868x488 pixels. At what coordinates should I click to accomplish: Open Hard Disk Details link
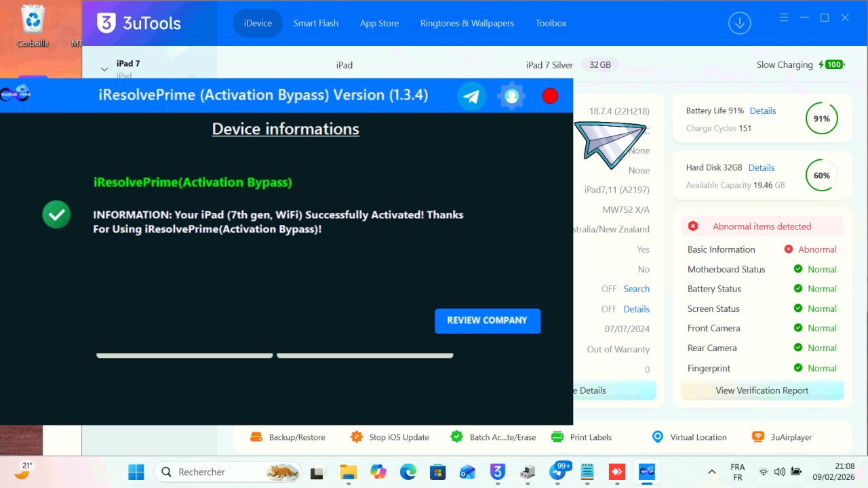pos(762,167)
